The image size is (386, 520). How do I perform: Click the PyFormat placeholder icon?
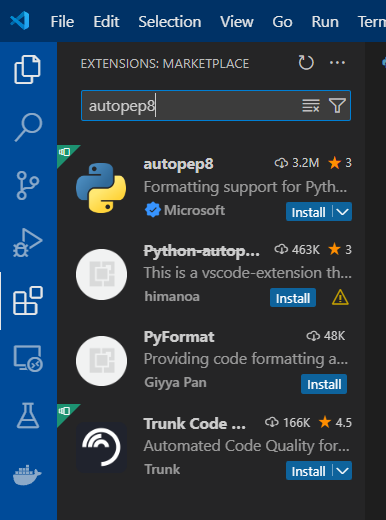pyautogui.click(x=101, y=361)
